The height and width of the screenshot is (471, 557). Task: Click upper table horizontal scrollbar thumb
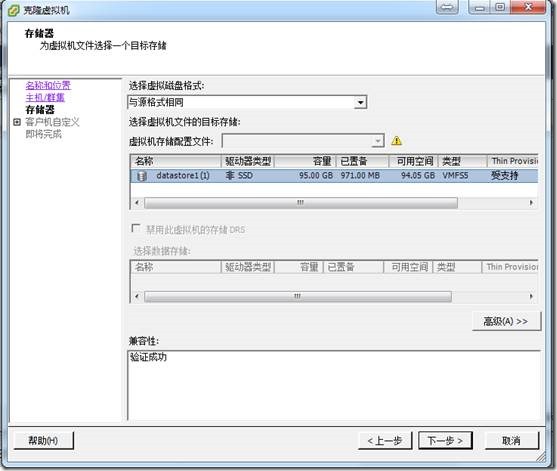301,203
